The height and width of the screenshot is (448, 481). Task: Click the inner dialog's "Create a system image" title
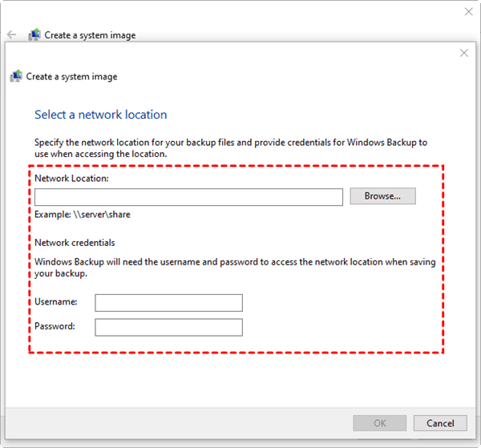pyautogui.click(x=71, y=77)
